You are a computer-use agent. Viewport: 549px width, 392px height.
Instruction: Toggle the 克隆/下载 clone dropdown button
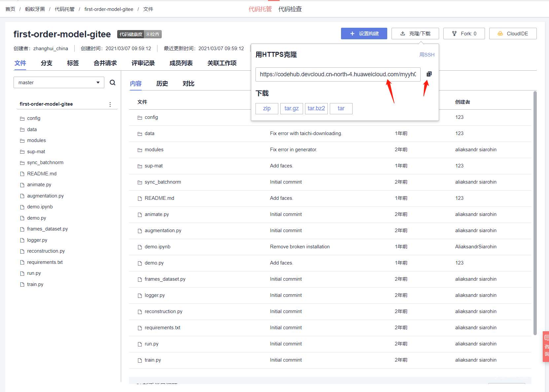[x=415, y=34]
